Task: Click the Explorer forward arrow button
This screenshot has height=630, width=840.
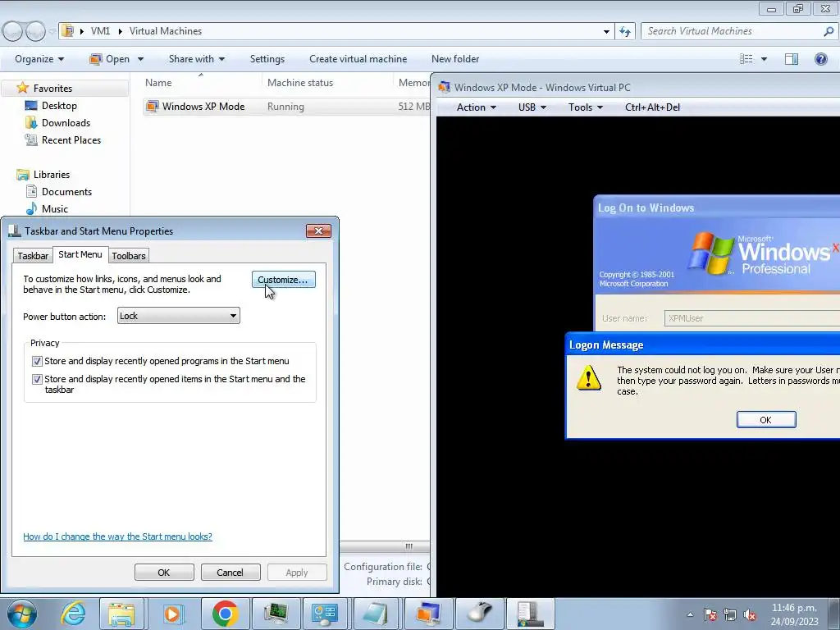Action: point(35,32)
